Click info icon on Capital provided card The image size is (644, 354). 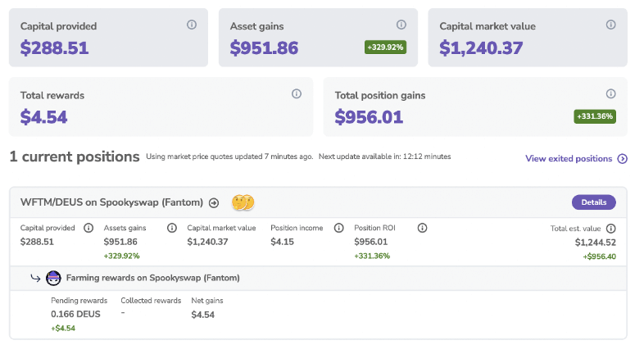(x=192, y=25)
